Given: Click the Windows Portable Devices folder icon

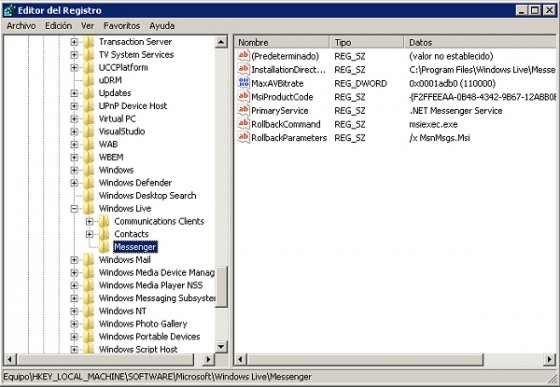Looking at the screenshot, I should [89, 337].
